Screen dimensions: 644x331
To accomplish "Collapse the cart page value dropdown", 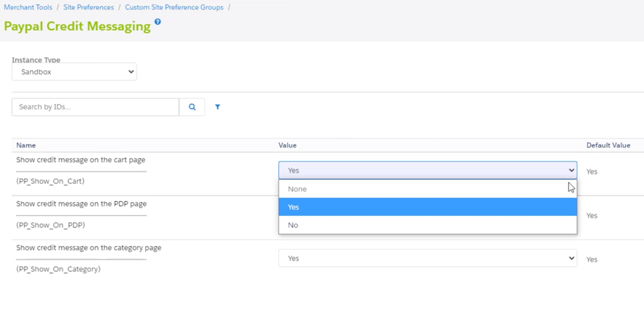I will (x=427, y=171).
